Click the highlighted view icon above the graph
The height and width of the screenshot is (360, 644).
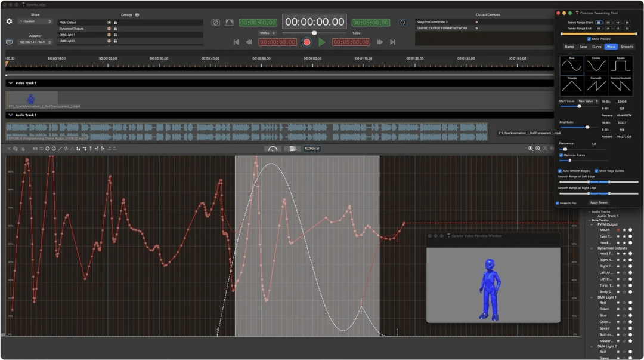coord(312,149)
